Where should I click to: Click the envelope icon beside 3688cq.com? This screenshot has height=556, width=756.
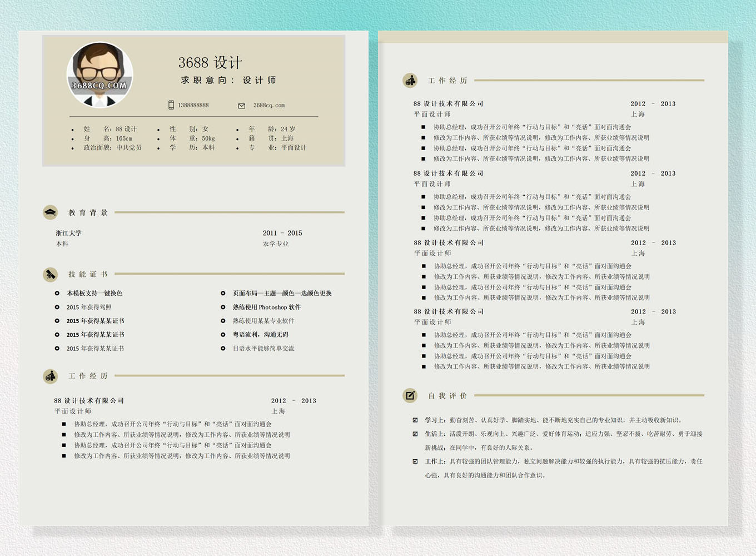pos(241,106)
